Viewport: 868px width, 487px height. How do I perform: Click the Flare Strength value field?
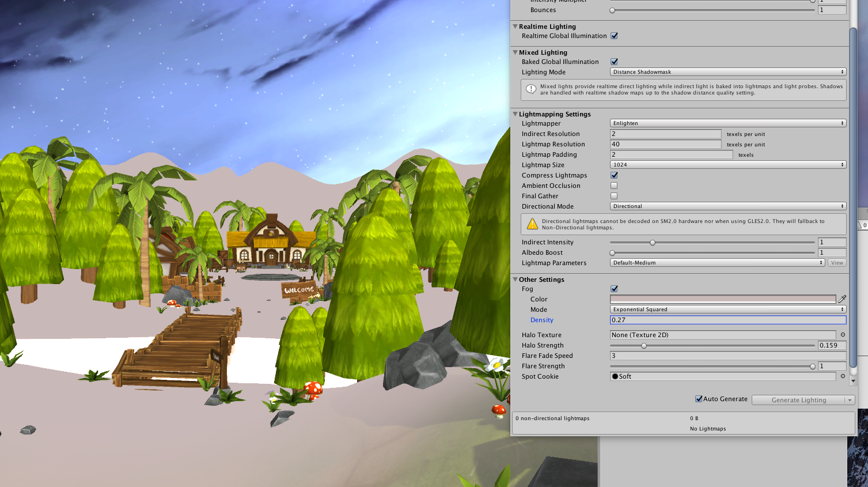[x=832, y=366]
